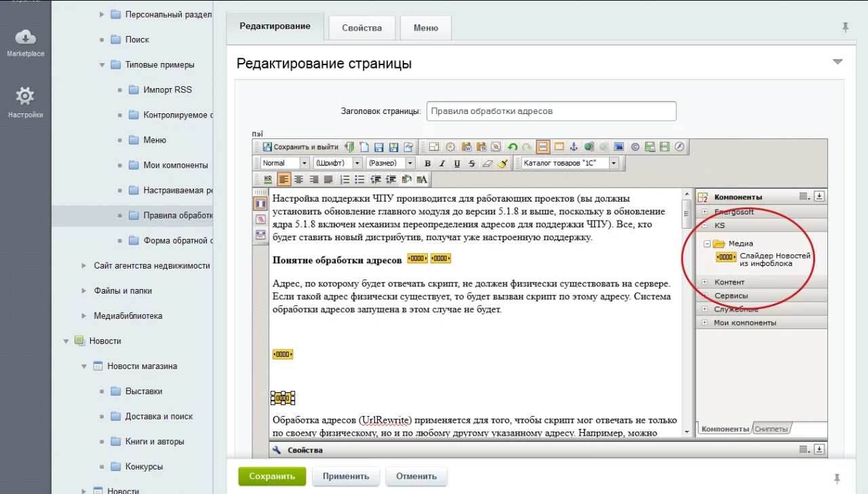Toggle justify text alignment
This screenshot has height=494, width=868.
pos(328,180)
